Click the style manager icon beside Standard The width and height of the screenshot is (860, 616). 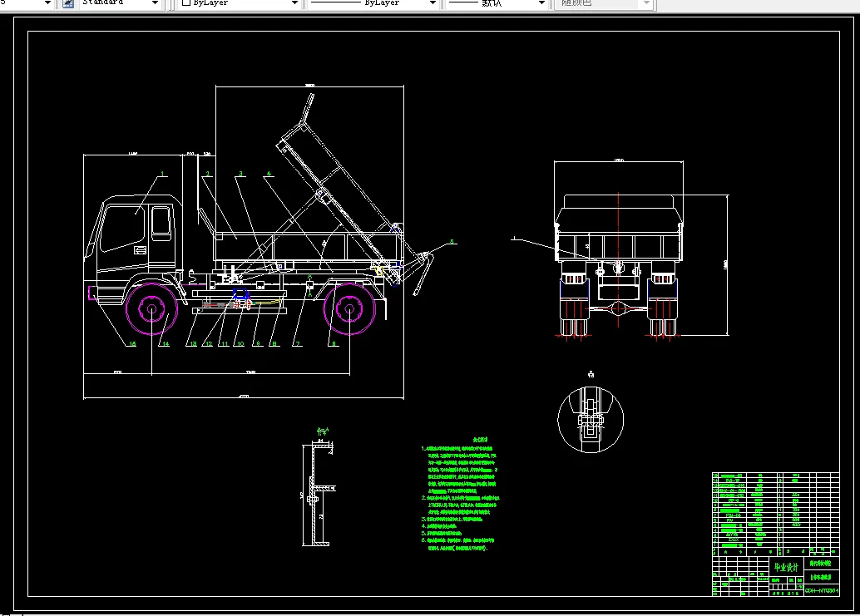[68, 3]
